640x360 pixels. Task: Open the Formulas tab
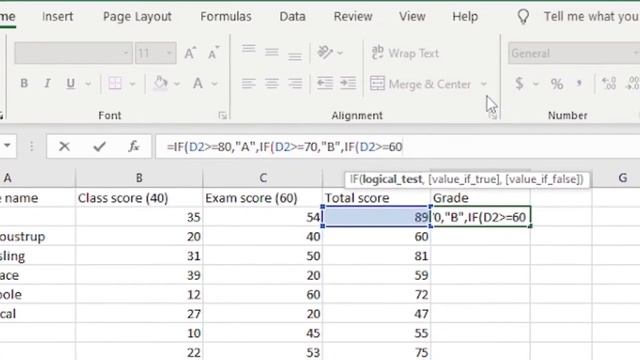[x=226, y=16]
